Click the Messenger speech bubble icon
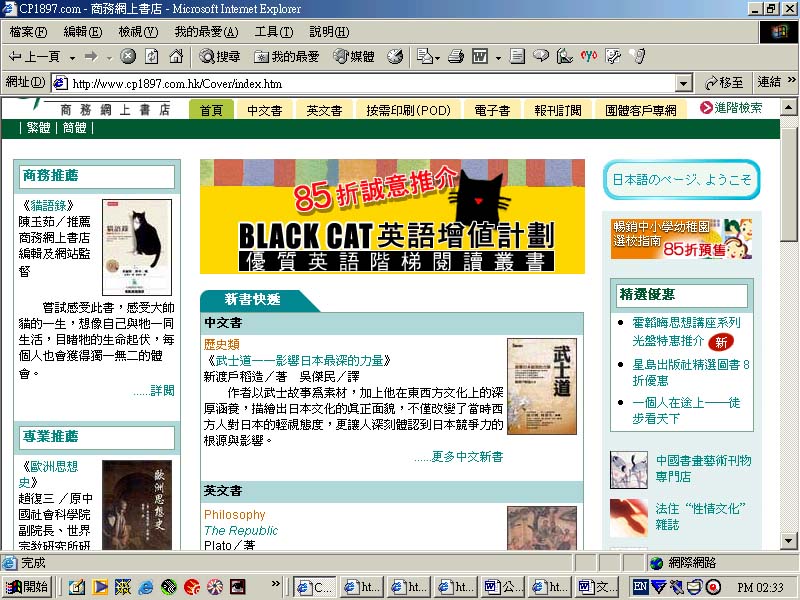 [541, 56]
